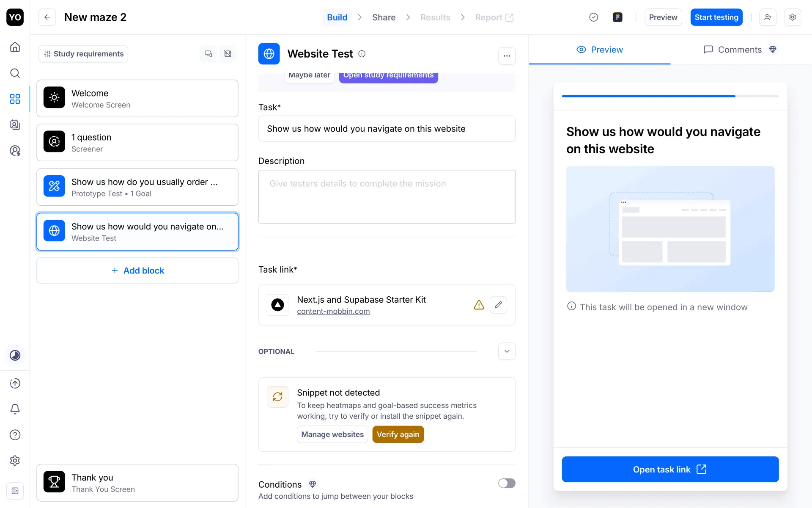
Task: Click the back arrow beside New maze 2
Action: coord(47,17)
